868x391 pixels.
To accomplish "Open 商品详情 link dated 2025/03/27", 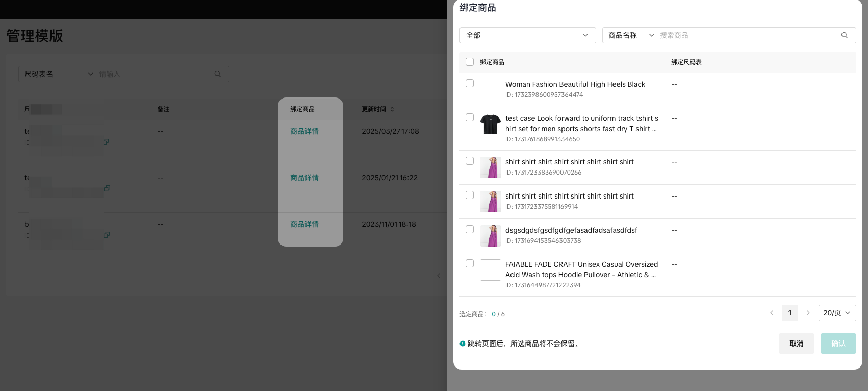I will pos(304,131).
